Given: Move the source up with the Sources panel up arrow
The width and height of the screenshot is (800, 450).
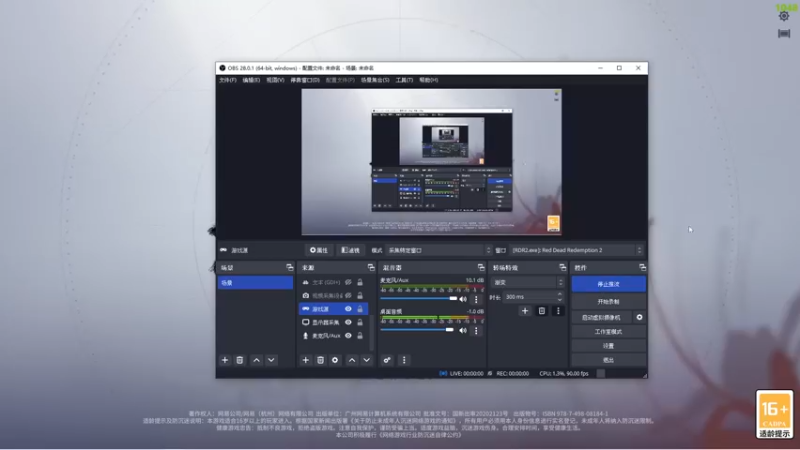Looking at the screenshot, I should [x=352, y=360].
